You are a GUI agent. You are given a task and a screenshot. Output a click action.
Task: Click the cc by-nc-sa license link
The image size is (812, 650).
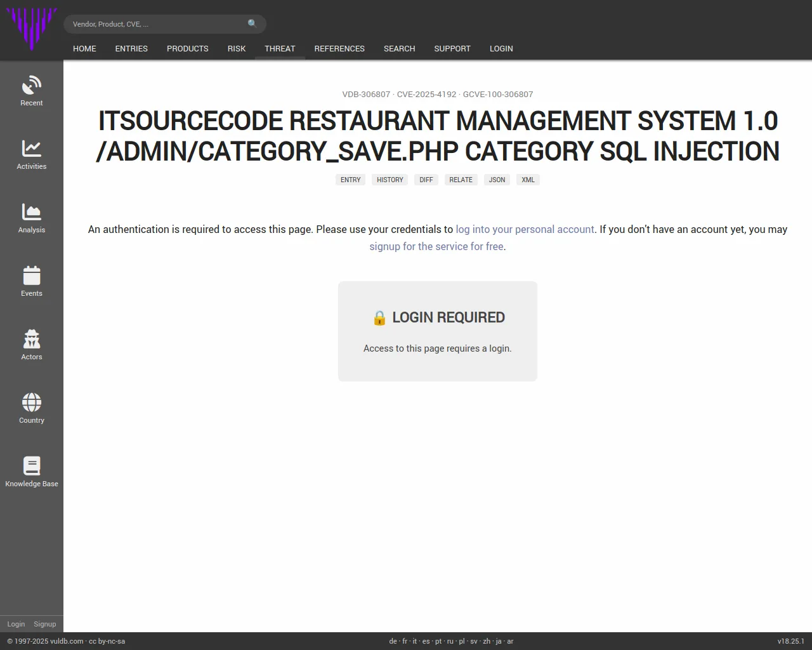click(x=107, y=641)
